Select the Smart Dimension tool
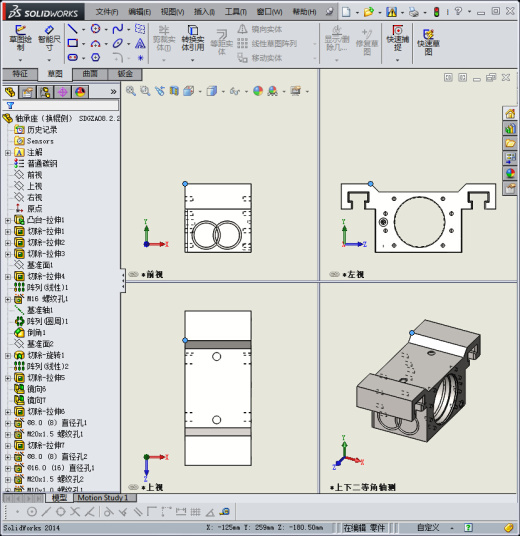 49,38
